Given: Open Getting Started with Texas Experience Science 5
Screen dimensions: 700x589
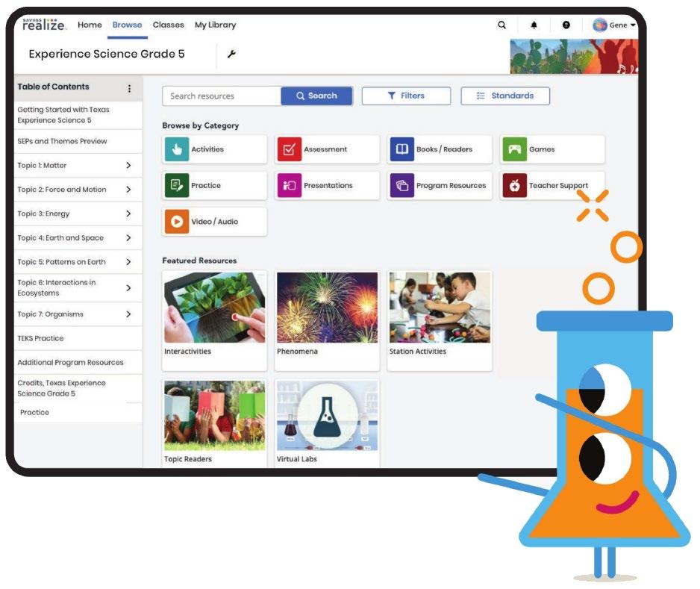Looking at the screenshot, I should pos(78,115).
